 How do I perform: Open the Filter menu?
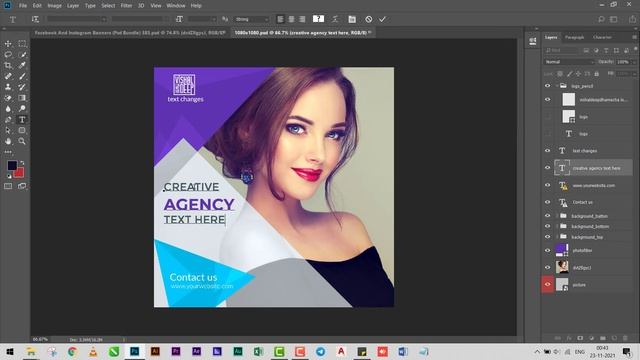pos(126,6)
